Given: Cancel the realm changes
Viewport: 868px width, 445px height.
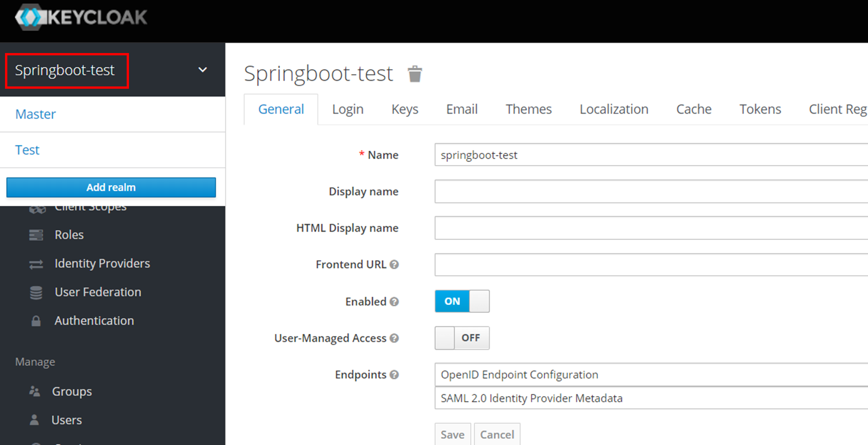Looking at the screenshot, I should point(497,434).
